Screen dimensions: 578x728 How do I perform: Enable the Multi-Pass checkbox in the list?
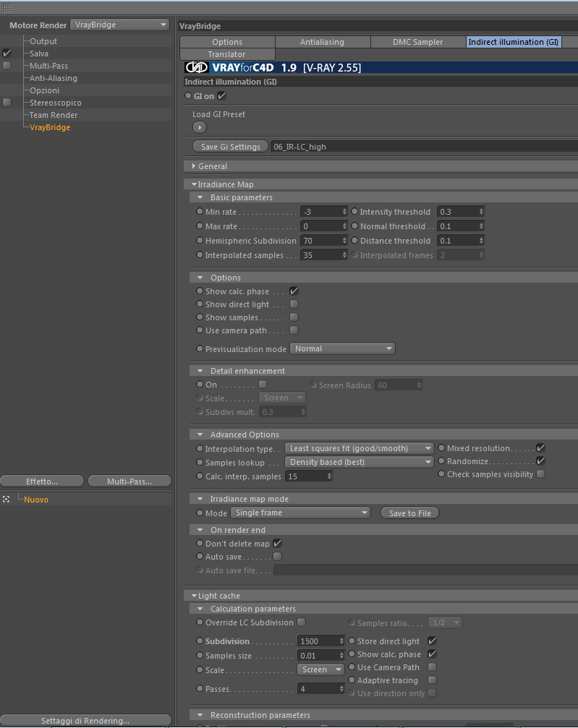[x=7, y=66]
